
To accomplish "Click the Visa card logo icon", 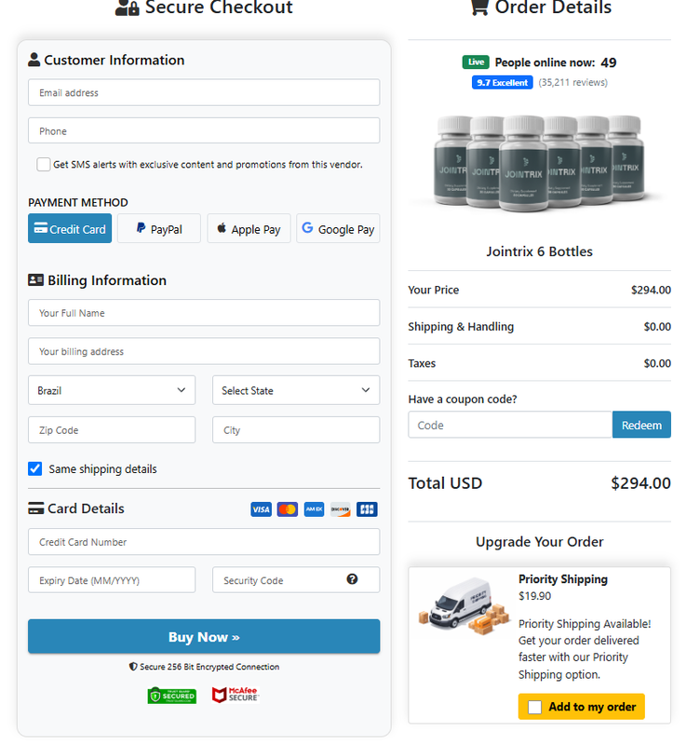I will click(x=261, y=509).
